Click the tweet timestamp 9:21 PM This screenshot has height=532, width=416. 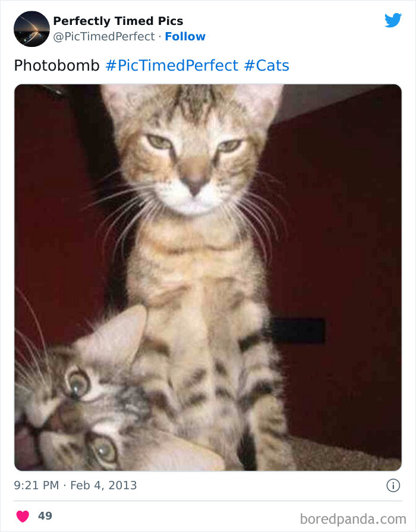[34, 485]
